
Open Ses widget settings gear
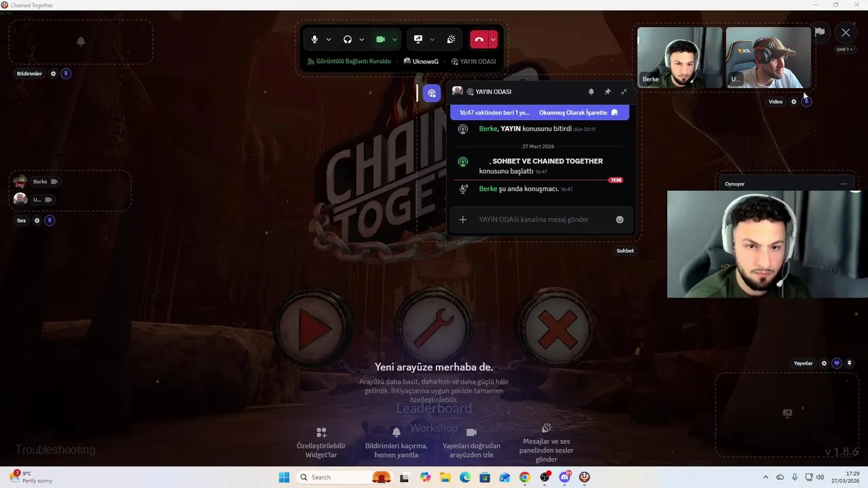(x=37, y=220)
